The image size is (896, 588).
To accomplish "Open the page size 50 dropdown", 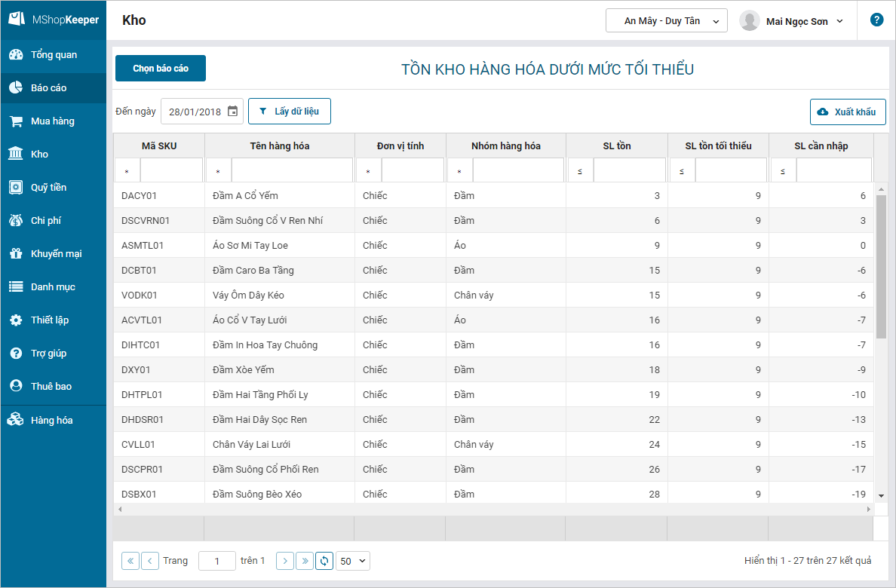I will point(353,561).
